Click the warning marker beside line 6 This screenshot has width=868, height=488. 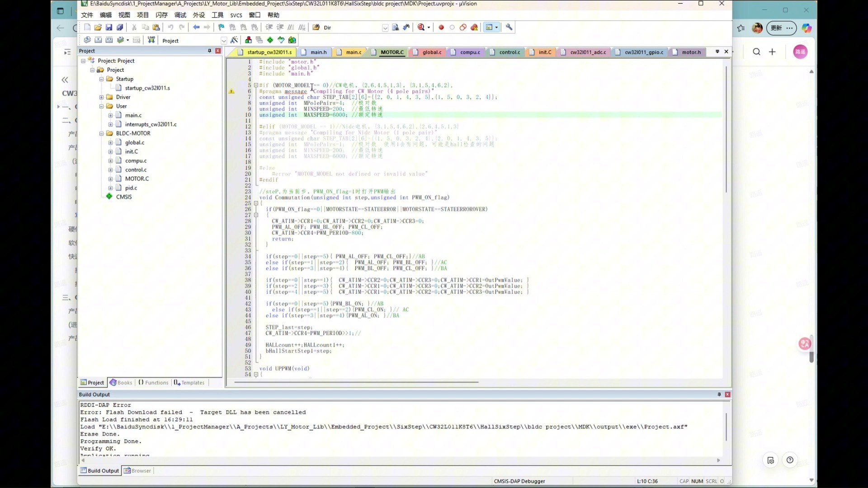(231, 91)
